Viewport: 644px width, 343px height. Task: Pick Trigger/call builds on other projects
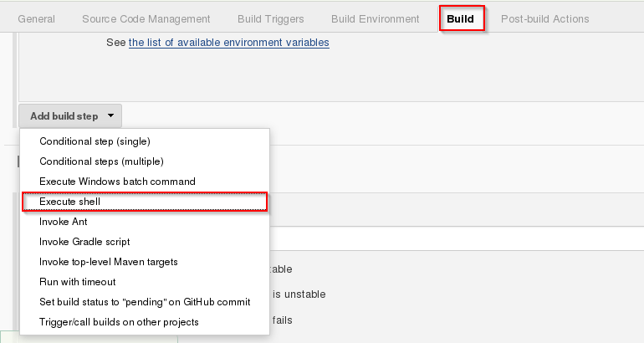point(119,322)
